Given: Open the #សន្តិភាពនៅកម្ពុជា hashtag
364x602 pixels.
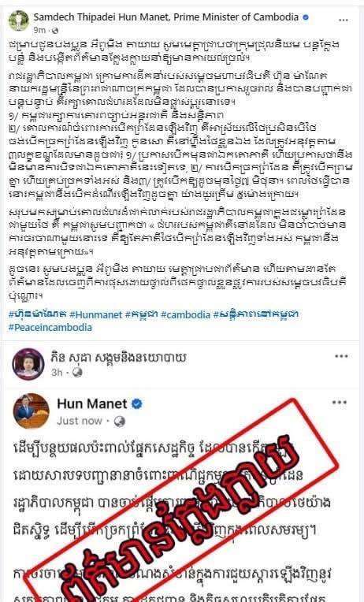Looking at the screenshot, I should pos(256,315).
